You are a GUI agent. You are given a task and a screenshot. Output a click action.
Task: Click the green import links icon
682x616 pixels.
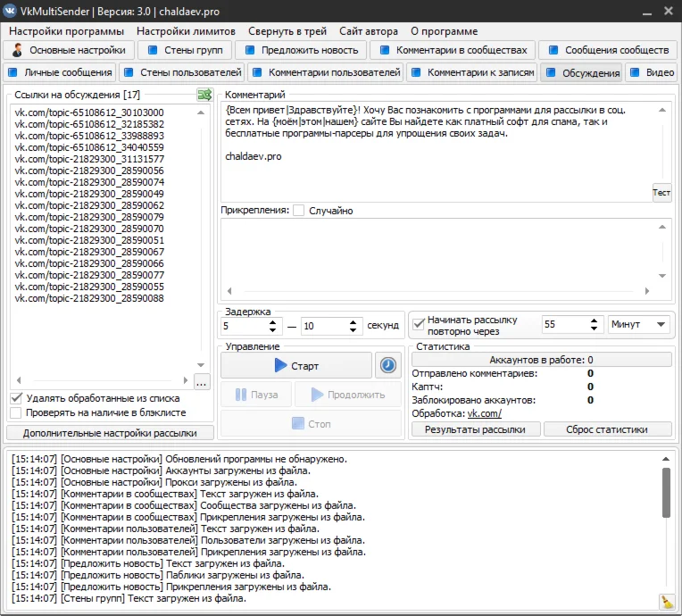tap(204, 95)
